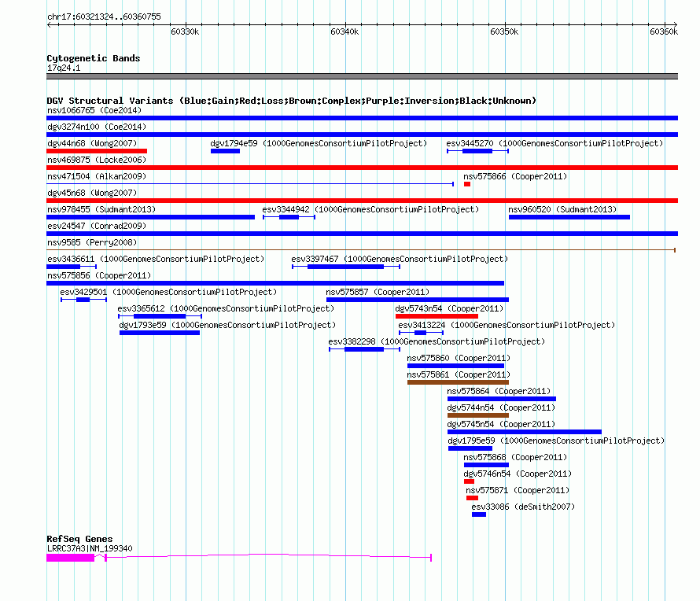Open the esv3397467 variant label
Image resolution: width=700 pixels, height=601 pixels.
tap(399, 259)
